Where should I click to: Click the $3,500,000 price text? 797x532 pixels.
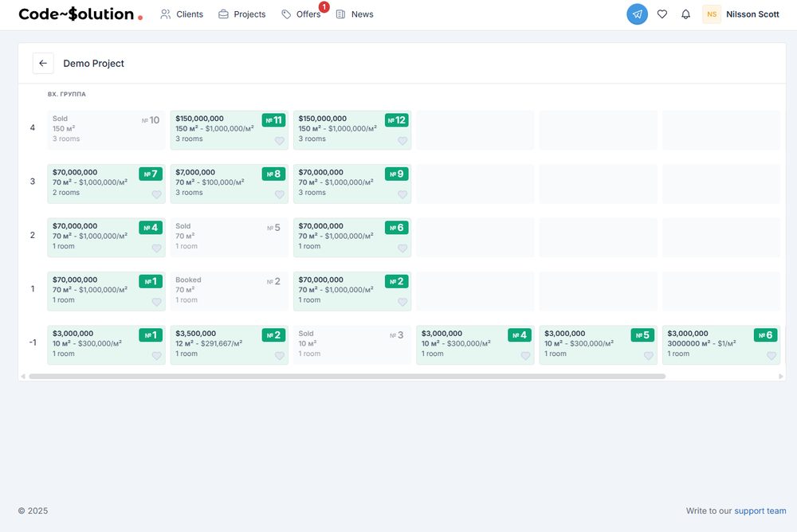coord(196,334)
